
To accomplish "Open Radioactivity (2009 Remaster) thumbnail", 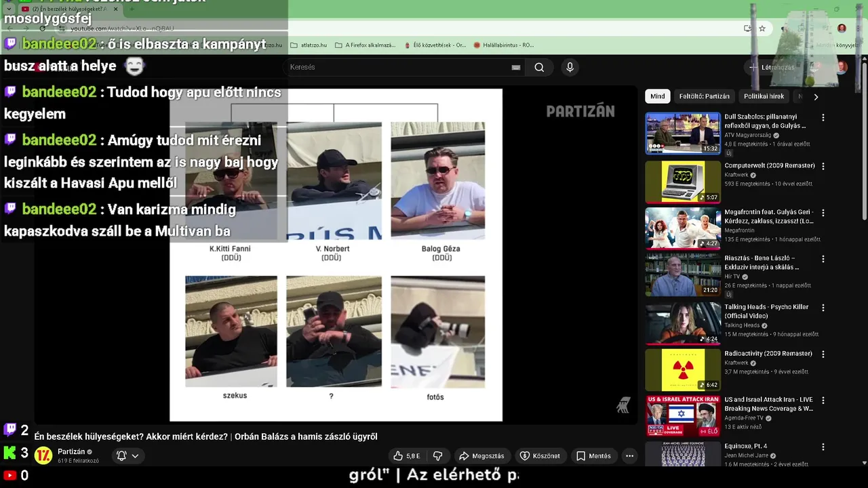I will point(682,370).
